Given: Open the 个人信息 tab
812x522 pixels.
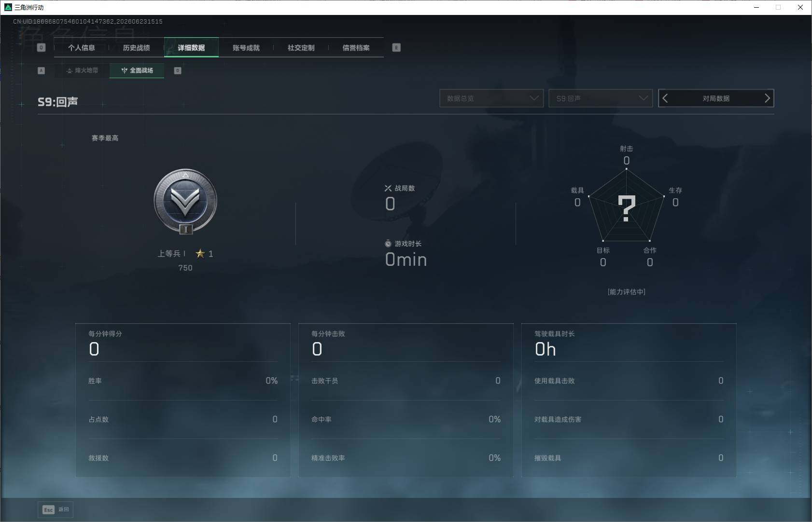Looking at the screenshot, I should [82, 48].
